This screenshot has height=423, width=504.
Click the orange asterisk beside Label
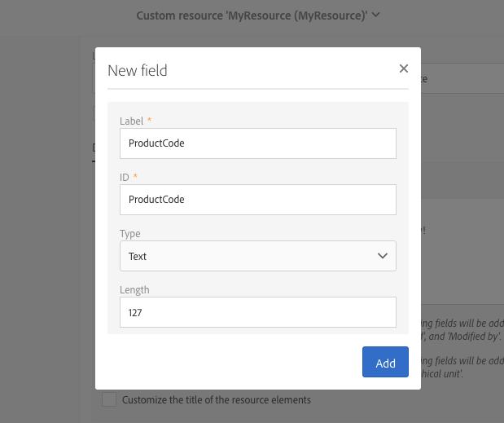[150, 121]
